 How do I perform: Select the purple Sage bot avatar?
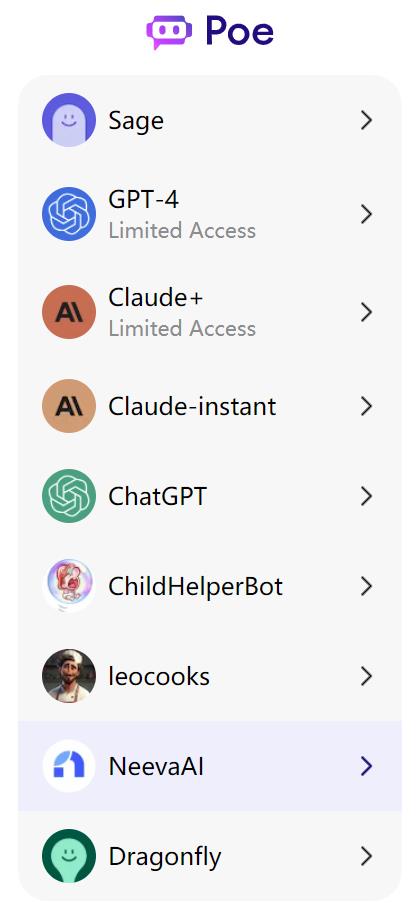point(69,120)
